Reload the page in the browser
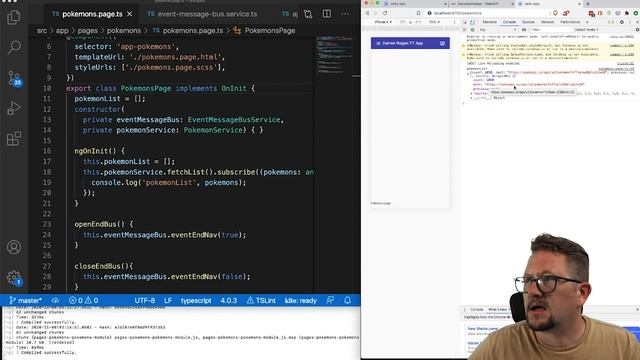640x360 pixels. point(385,13)
